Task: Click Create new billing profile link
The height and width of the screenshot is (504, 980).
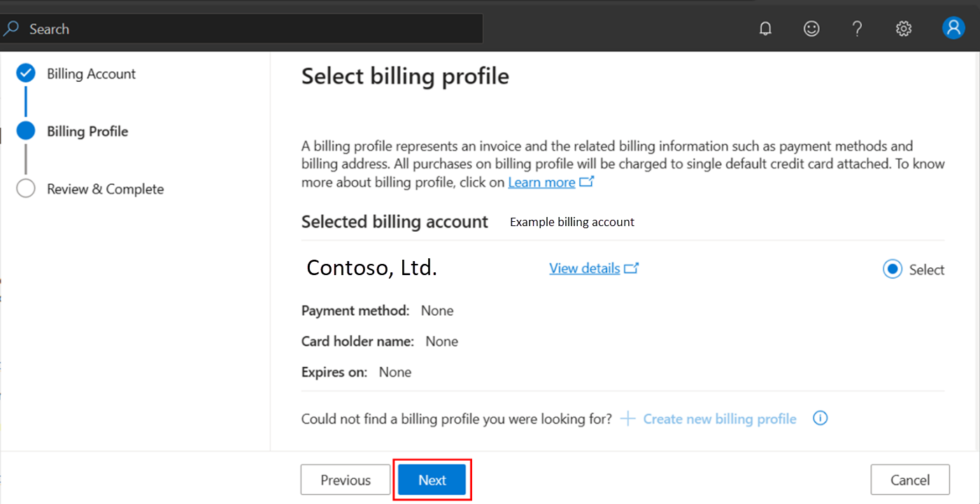Action: click(x=719, y=419)
